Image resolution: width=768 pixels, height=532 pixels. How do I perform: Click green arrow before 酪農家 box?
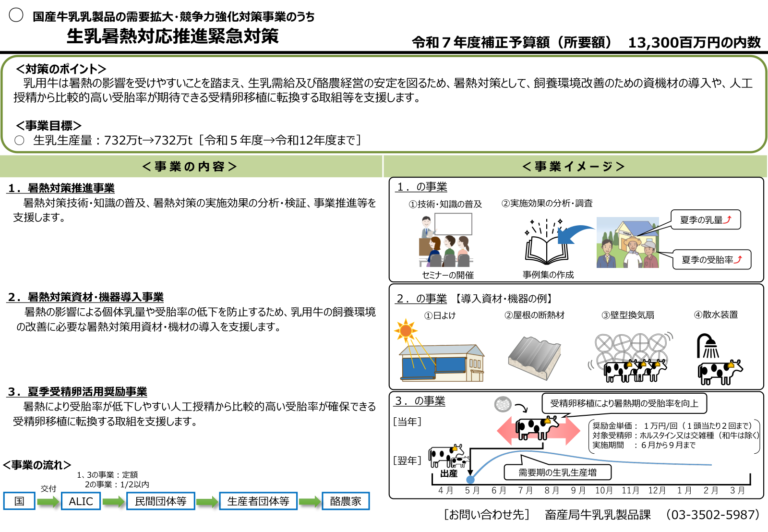point(310,502)
